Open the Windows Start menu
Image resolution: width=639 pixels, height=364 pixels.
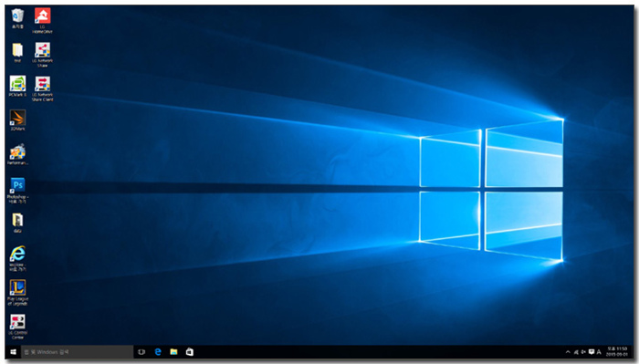tap(13, 352)
